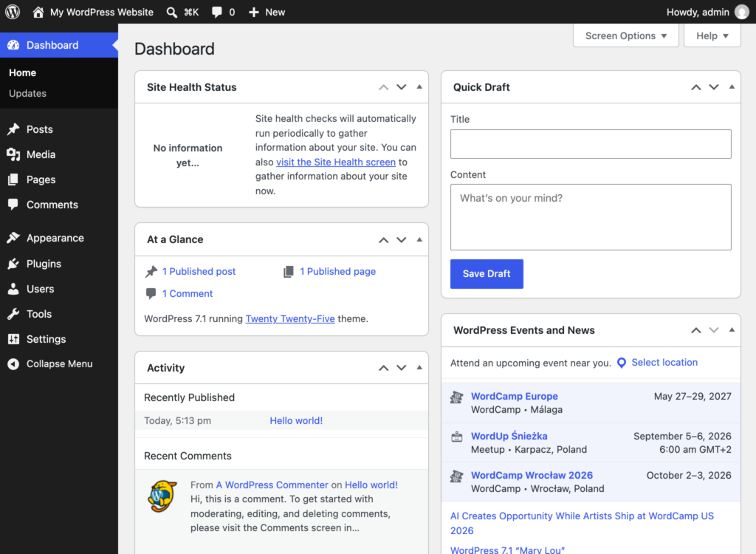
Task: Click bubble icon beside 1 Comment
Action: 151,293
